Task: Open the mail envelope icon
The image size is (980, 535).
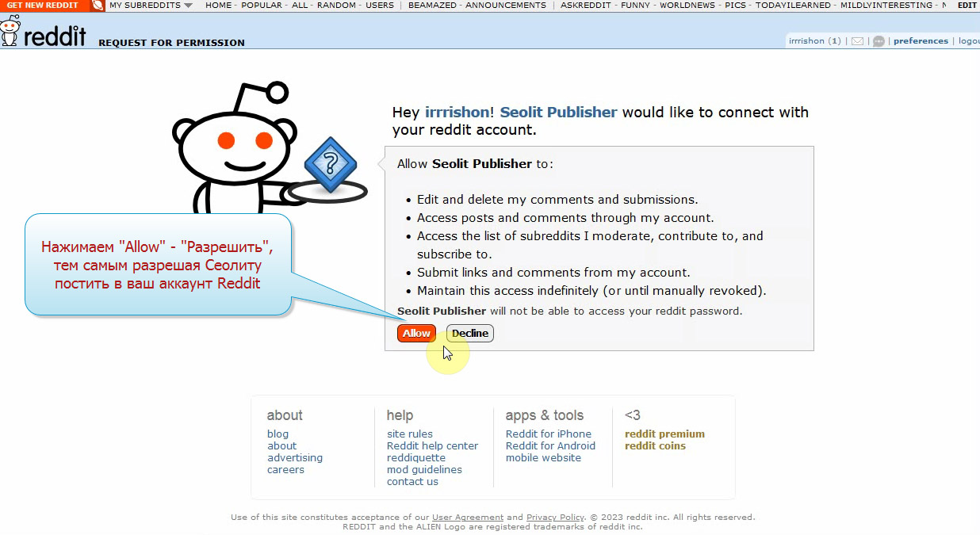Action: pos(857,41)
